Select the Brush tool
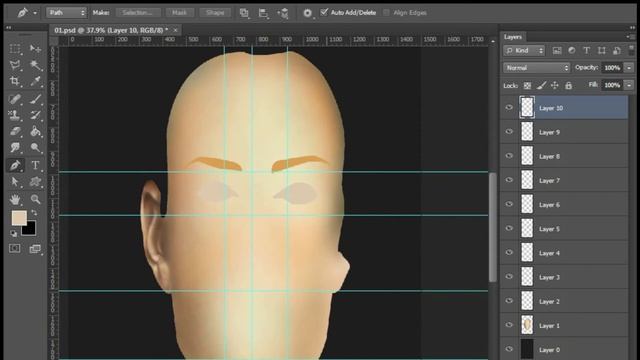640x360 pixels. (x=36, y=99)
